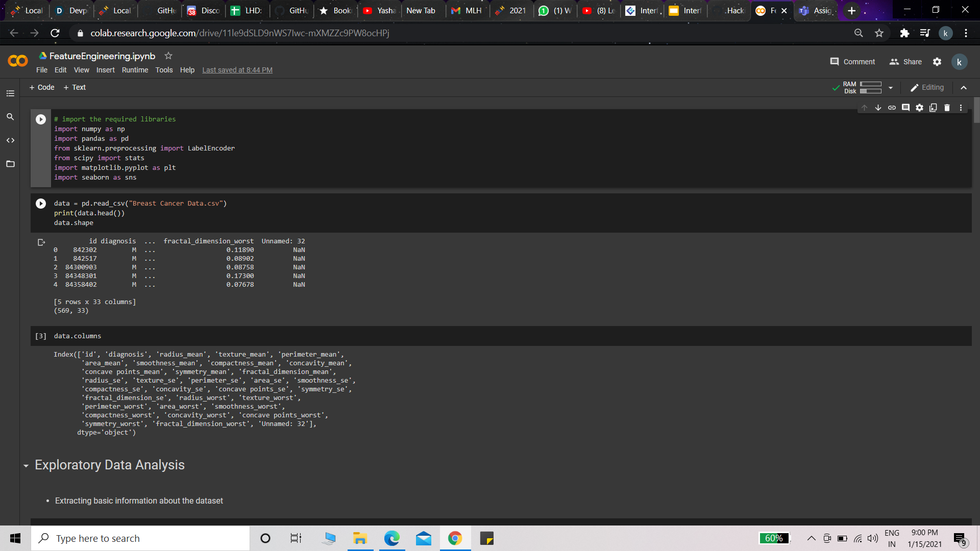980x551 pixels.
Task: Open the Files panel in sidebar
Action: click(x=10, y=164)
